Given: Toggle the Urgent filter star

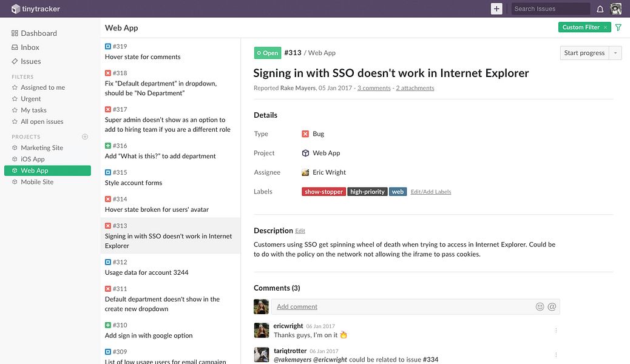Looking at the screenshot, I should click(x=15, y=99).
